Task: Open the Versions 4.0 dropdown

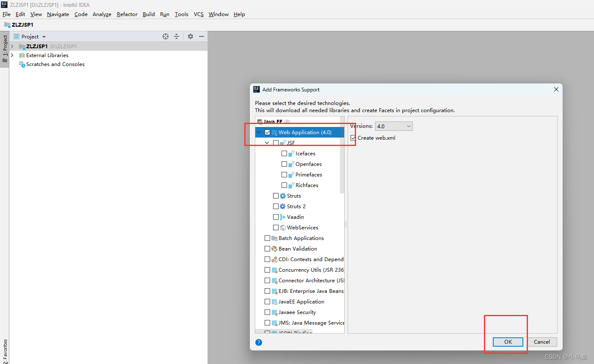Action: click(x=394, y=126)
